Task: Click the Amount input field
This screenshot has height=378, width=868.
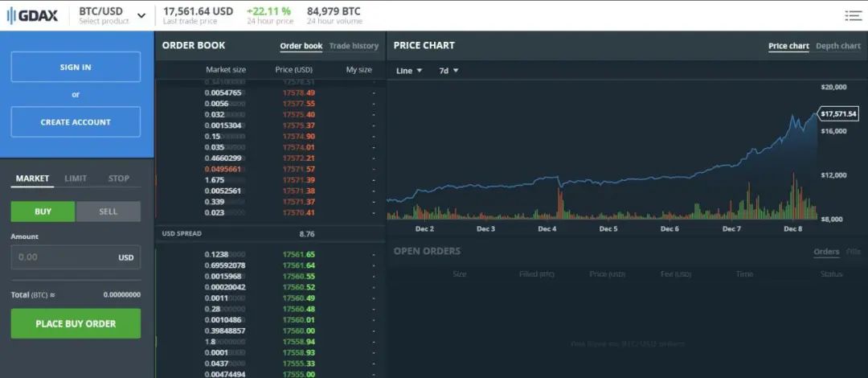Action: (64, 257)
